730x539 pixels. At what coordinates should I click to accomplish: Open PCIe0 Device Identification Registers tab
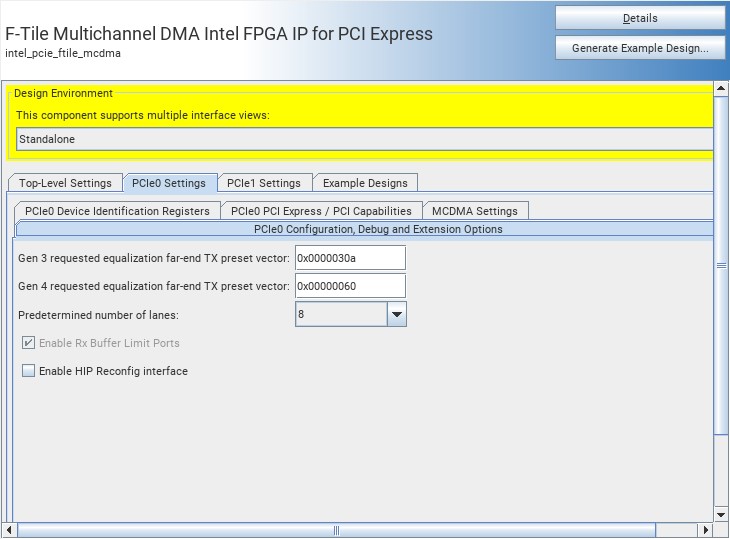(117, 211)
